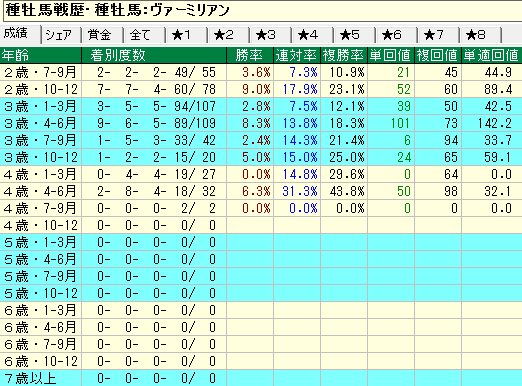The image size is (522, 386).
Task: Click the 連対率 column header
Action: tap(297, 55)
